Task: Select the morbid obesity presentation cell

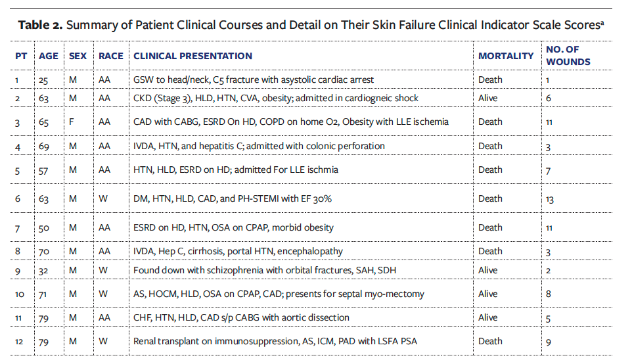Action: (233, 228)
